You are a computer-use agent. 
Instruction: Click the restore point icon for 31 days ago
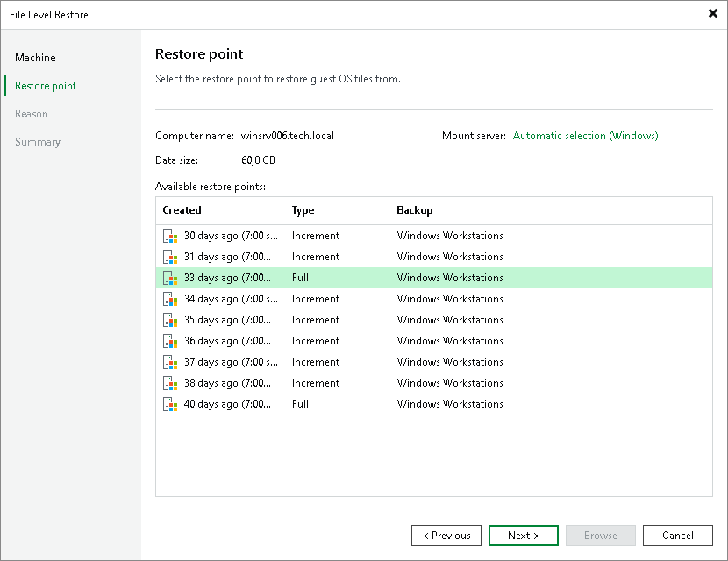(x=170, y=257)
